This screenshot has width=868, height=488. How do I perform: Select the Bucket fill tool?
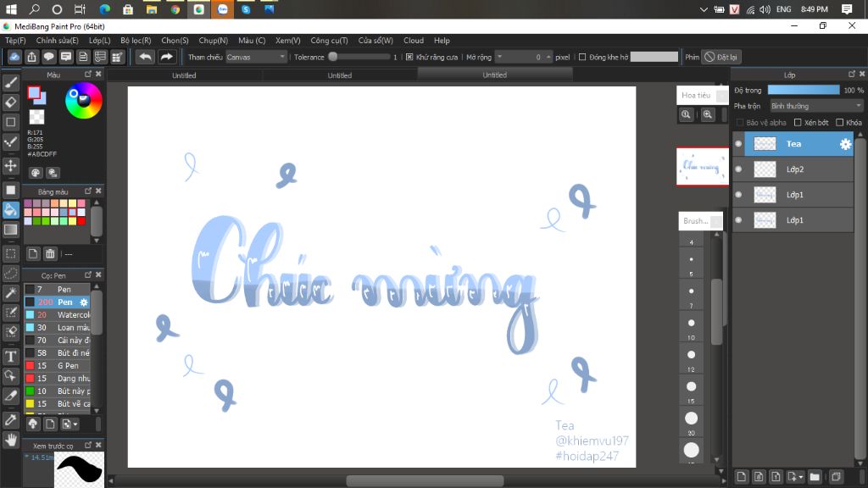pos(10,210)
